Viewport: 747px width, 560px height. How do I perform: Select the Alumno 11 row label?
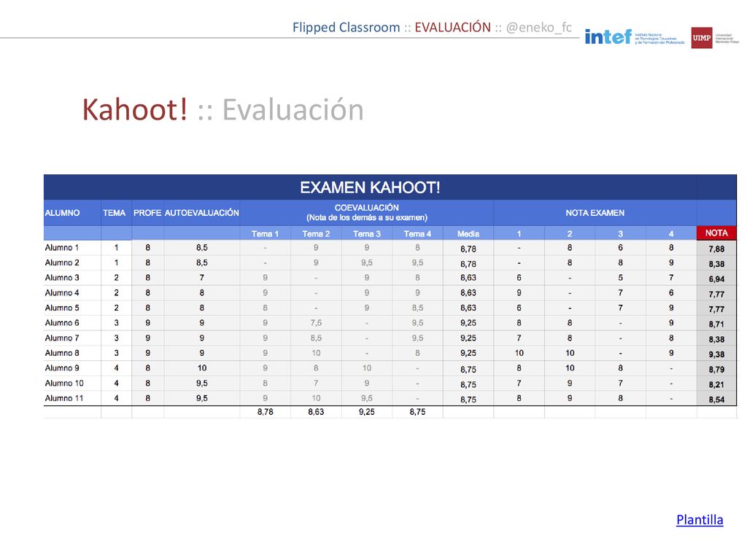(64, 398)
